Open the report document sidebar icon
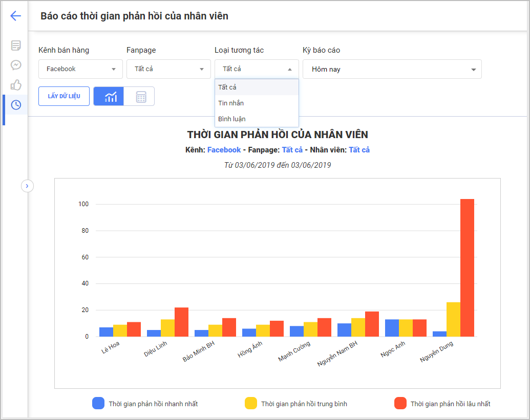 pyautogui.click(x=16, y=46)
